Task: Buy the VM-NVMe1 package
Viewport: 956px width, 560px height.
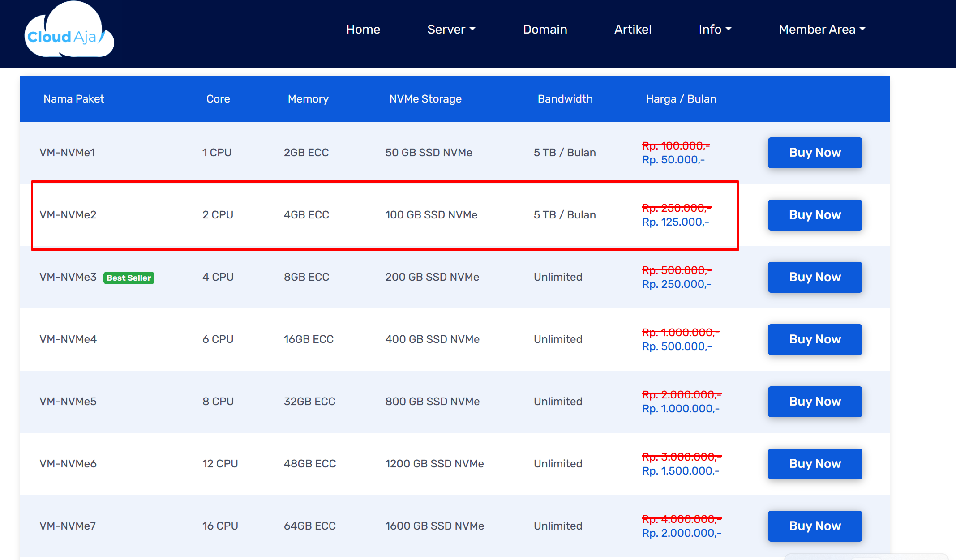Action: pyautogui.click(x=815, y=153)
